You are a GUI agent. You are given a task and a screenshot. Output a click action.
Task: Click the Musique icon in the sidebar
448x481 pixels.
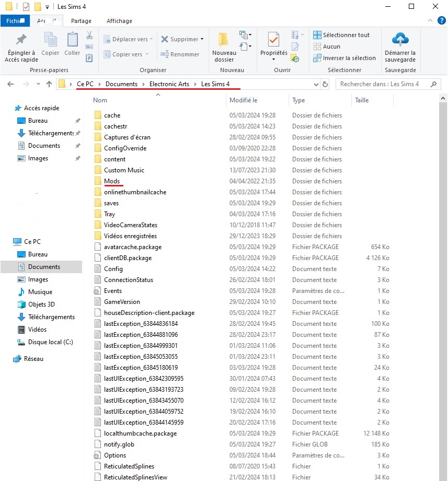21,292
